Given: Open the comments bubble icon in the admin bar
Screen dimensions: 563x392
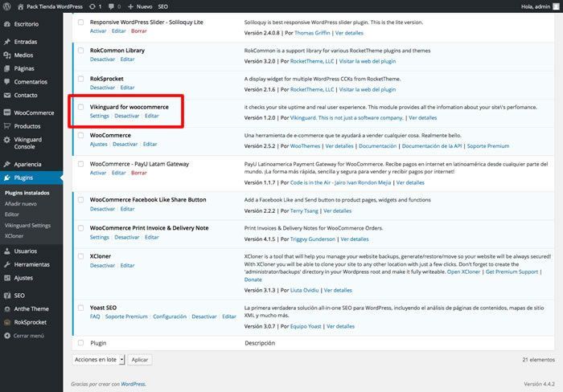Looking at the screenshot, I should click(111, 6).
